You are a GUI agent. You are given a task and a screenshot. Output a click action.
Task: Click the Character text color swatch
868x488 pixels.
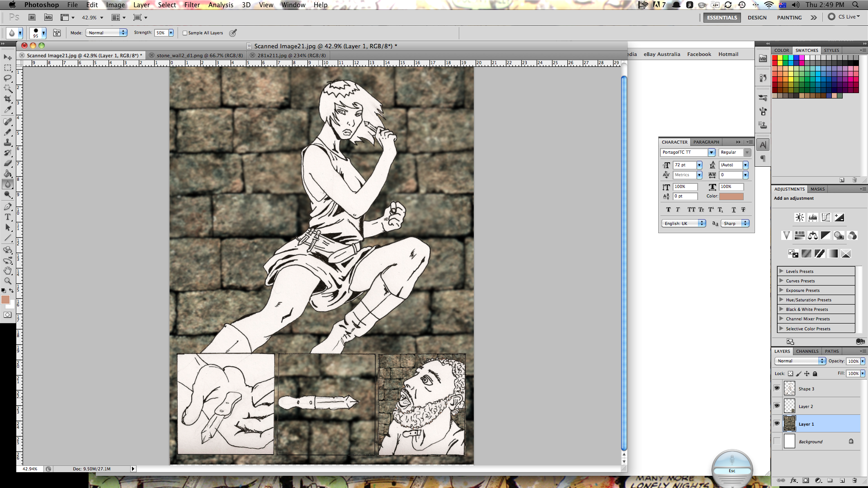tap(731, 196)
